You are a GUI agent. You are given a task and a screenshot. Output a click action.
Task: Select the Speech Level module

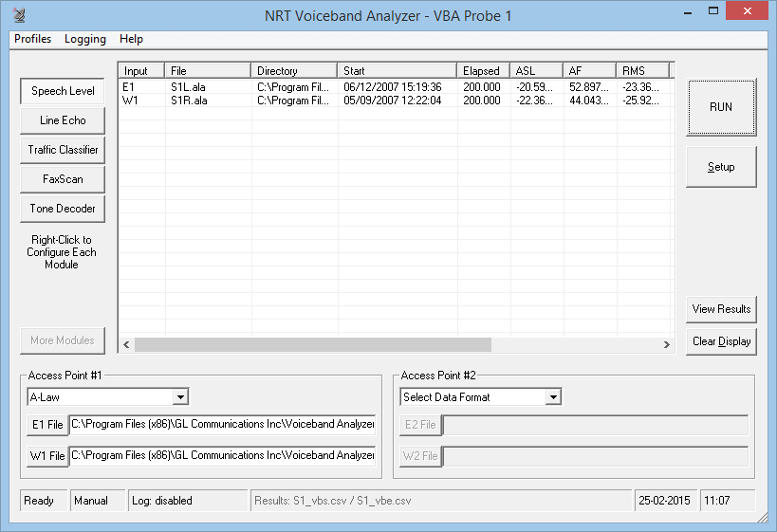click(x=63, y=91)
